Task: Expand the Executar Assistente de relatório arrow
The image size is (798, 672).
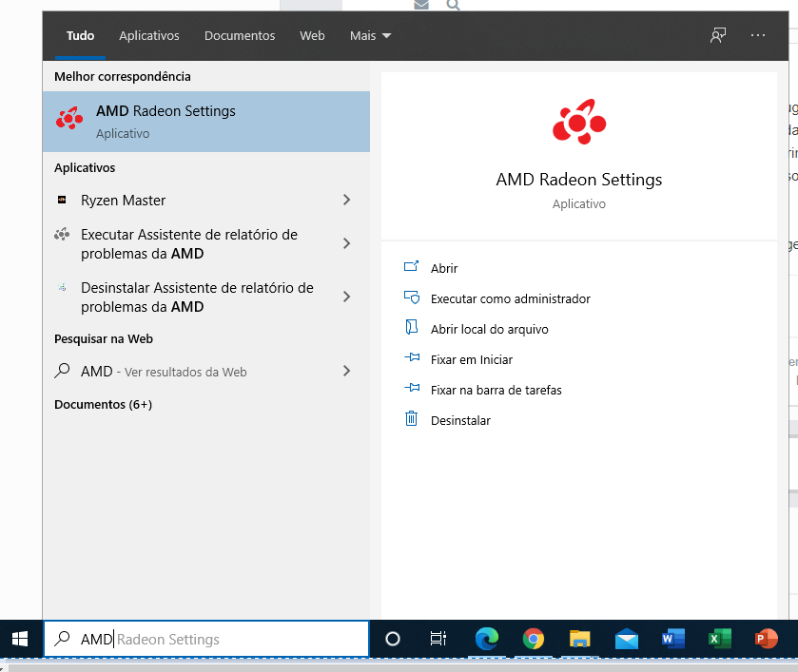Action: (346, 243)
